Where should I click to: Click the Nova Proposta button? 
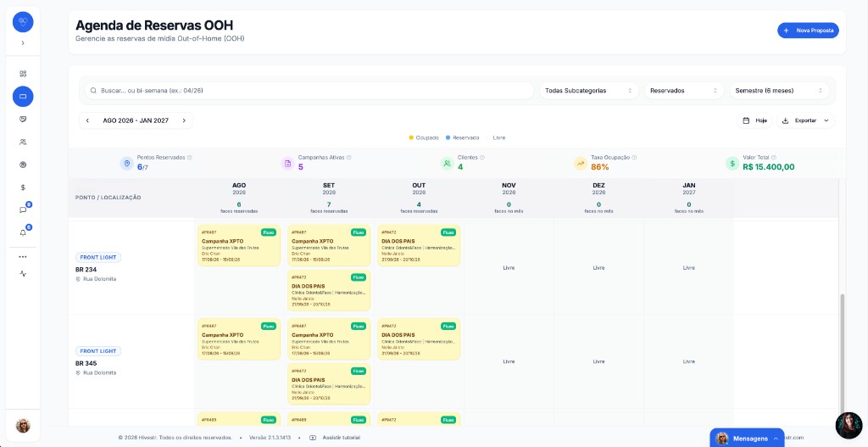point(808,31)
